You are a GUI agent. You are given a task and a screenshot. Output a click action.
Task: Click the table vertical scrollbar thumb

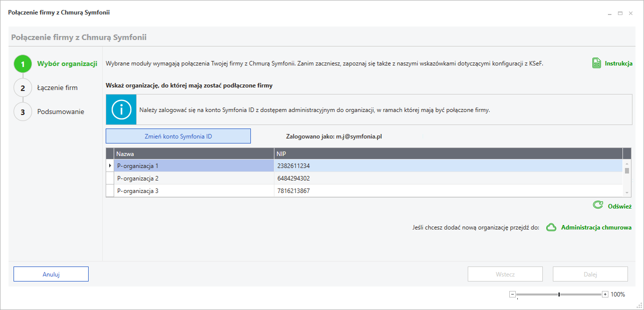[627, 170]
